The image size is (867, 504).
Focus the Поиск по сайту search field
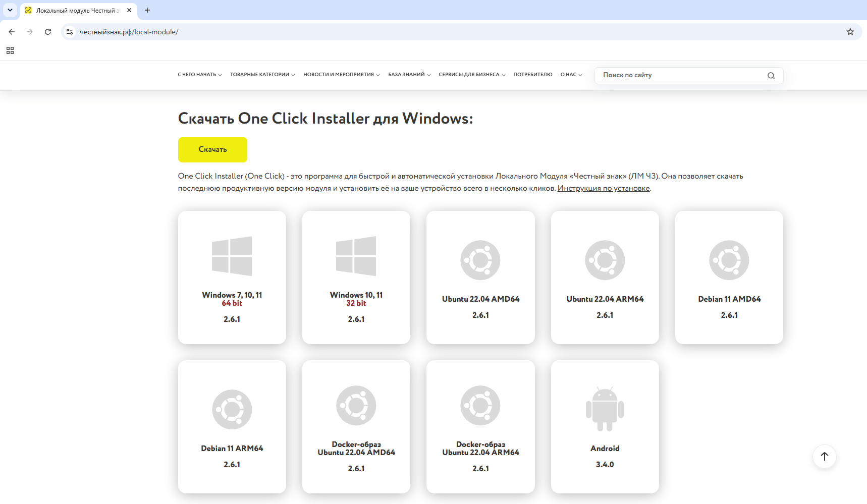689,76
